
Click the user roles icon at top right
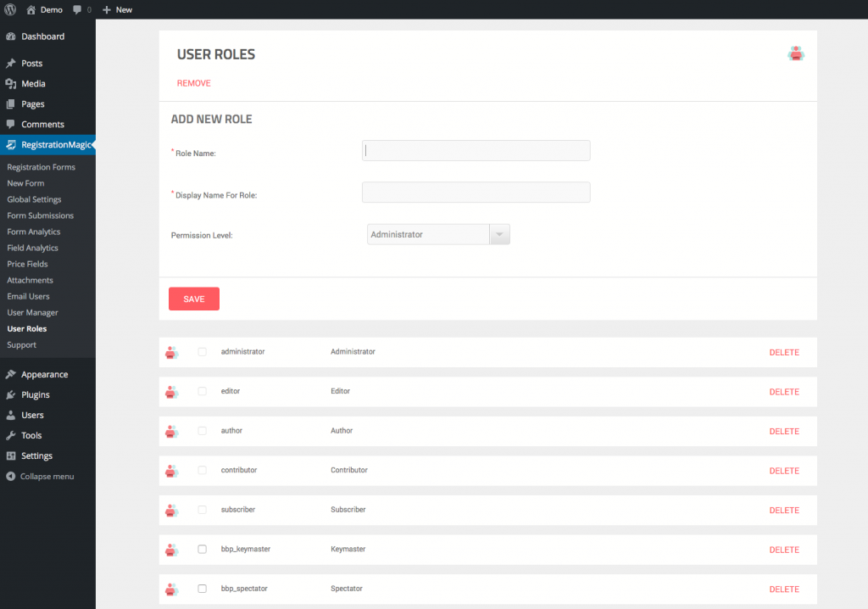(x=795, y=53)
